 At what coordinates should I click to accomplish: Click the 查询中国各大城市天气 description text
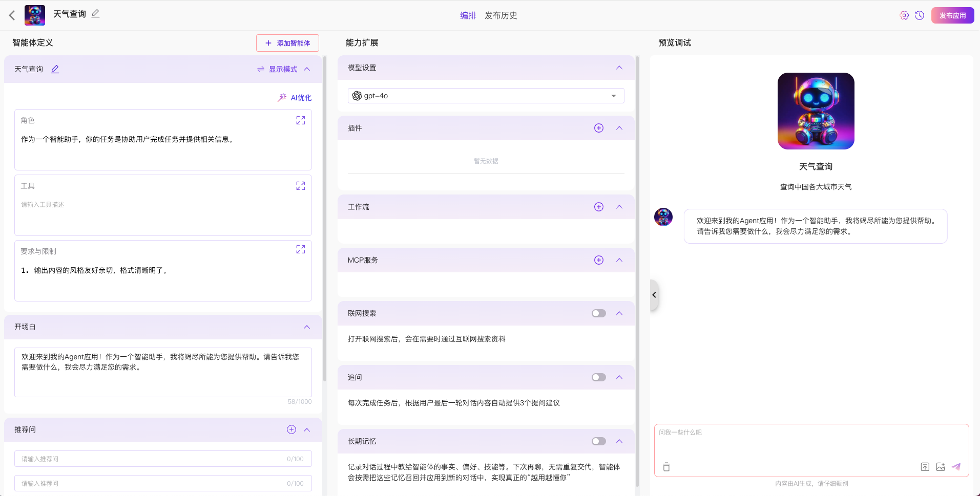click(816, 187)
